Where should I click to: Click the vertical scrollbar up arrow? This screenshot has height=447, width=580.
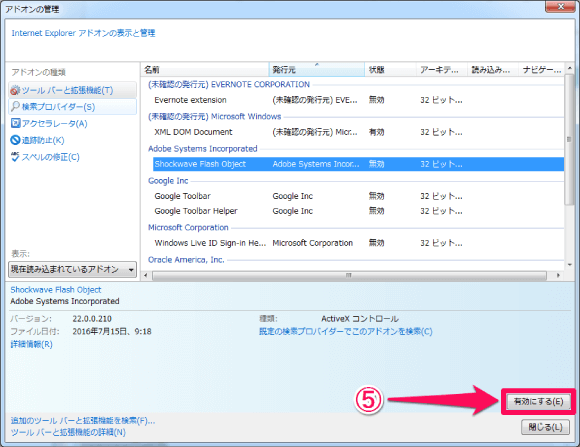coord(569,68)
